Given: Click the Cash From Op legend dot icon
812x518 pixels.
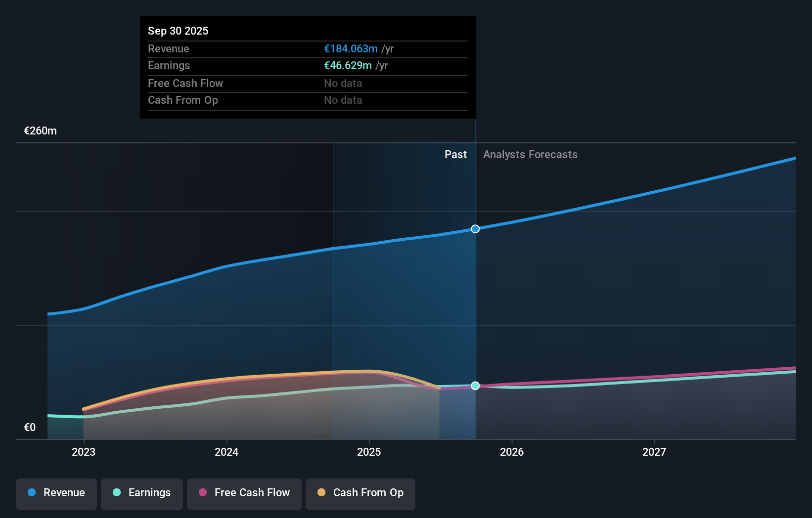Looking at the screenshot, I should 322,493.
